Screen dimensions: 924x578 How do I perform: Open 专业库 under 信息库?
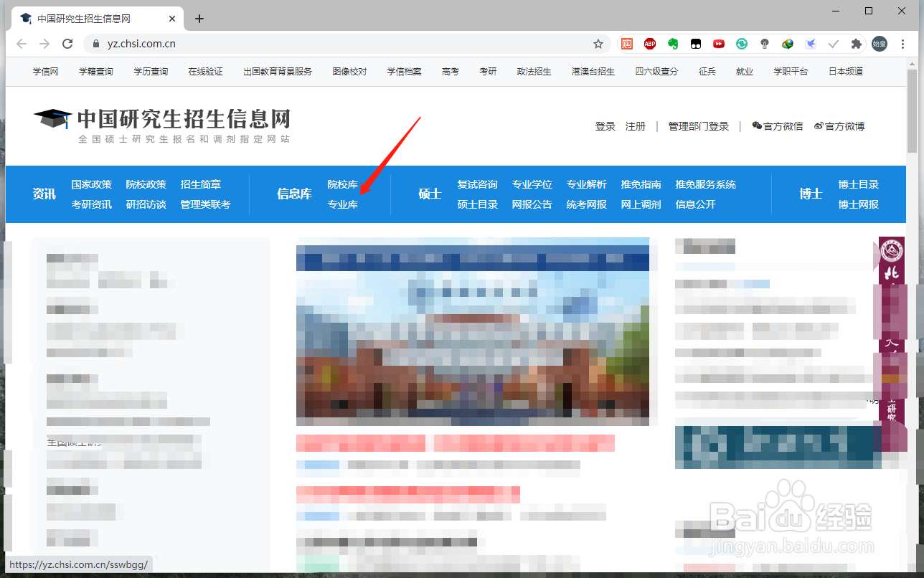[343, 204]
